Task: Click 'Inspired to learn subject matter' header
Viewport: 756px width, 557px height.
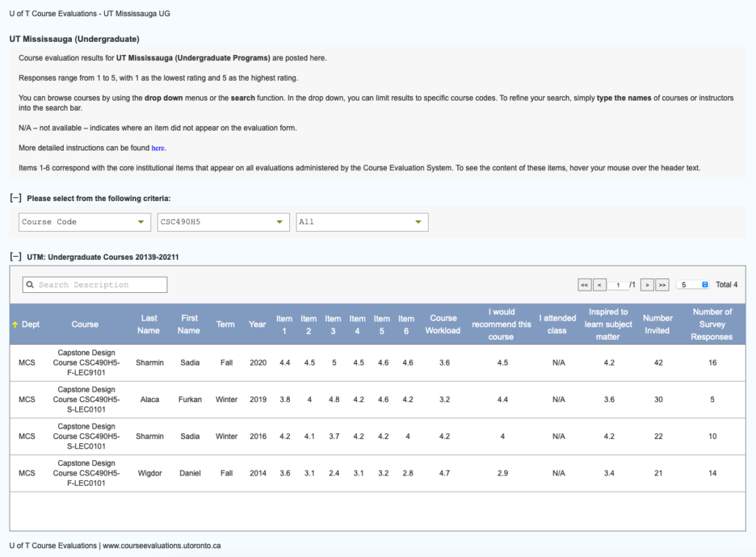Action: tap(608, 324)
